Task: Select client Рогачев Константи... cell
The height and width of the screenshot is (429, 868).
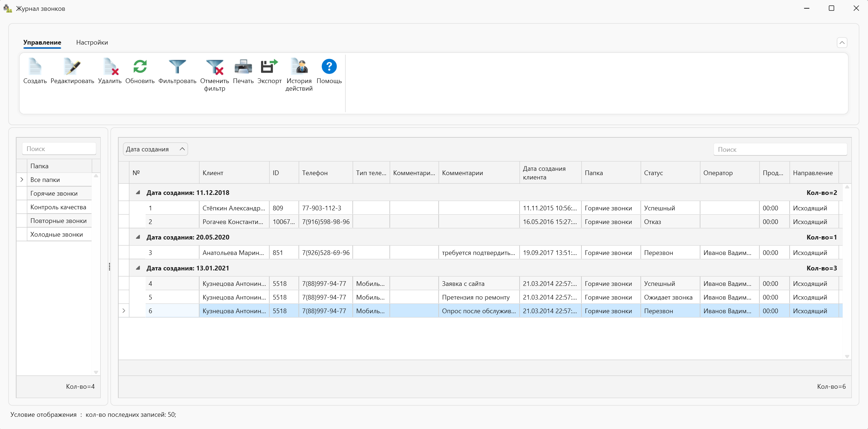Action: pos(234,222)
